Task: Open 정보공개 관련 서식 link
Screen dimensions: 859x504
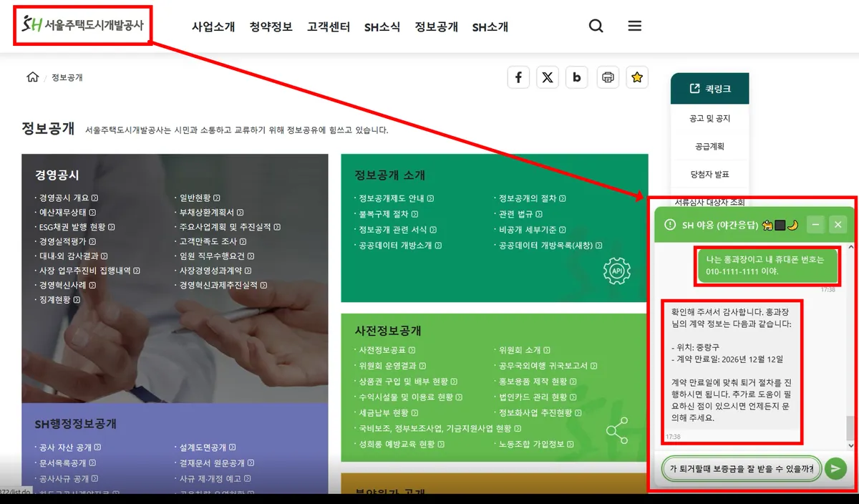Action: pyautogui.click(x=397, y=230)
